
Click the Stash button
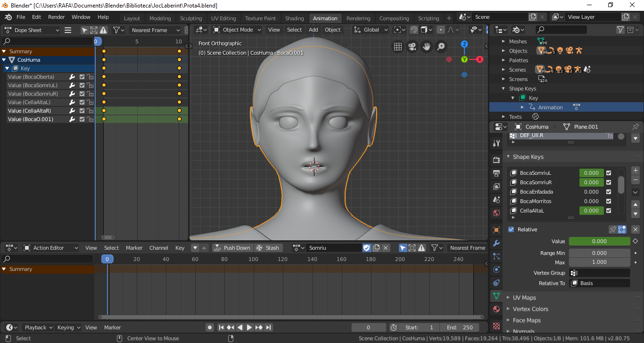pos(268,248)
